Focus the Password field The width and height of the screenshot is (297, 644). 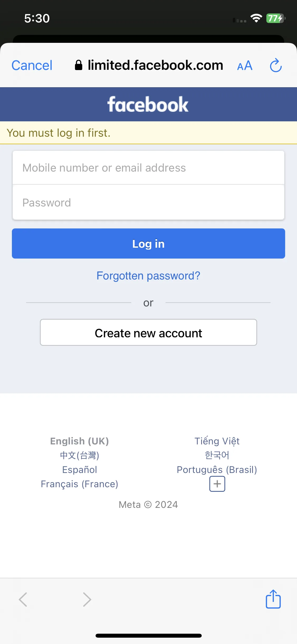click(148, 203)
